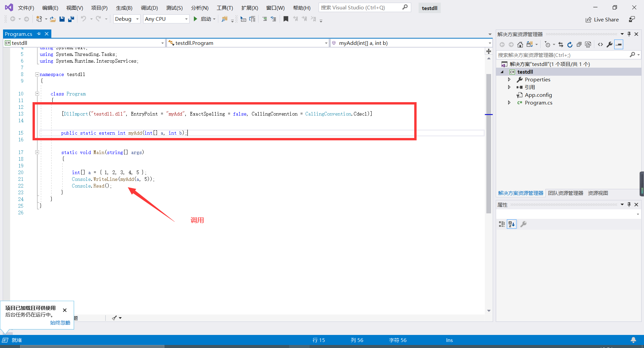This screenshot has width=644, height=348.
Task: Click the Open File folder icon
Action: tap(53, 19)
